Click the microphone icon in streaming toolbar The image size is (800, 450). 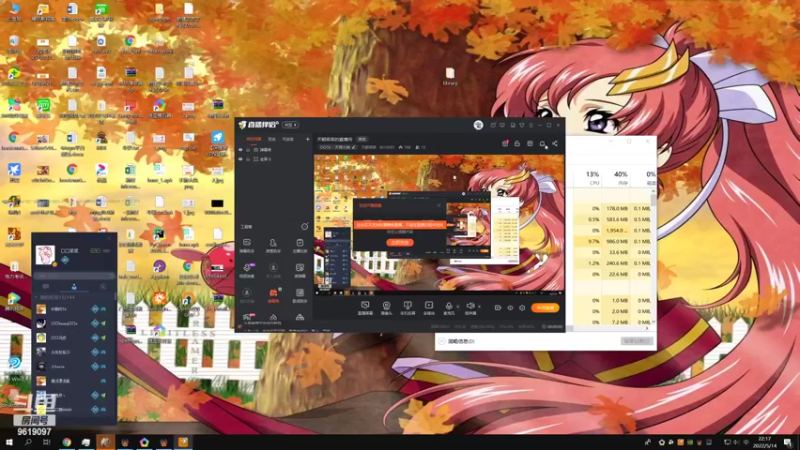coord(449,308)
